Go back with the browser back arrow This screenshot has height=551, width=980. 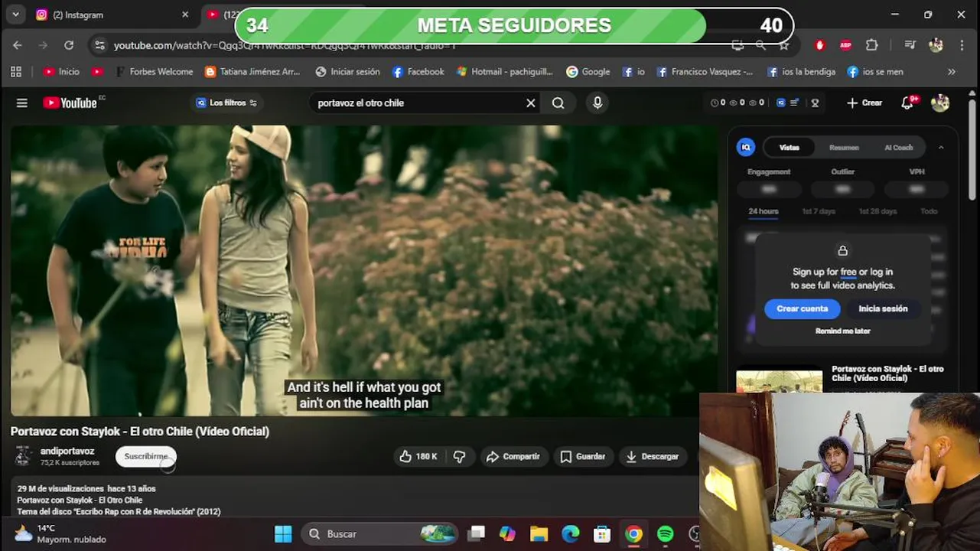coord(18,46)
